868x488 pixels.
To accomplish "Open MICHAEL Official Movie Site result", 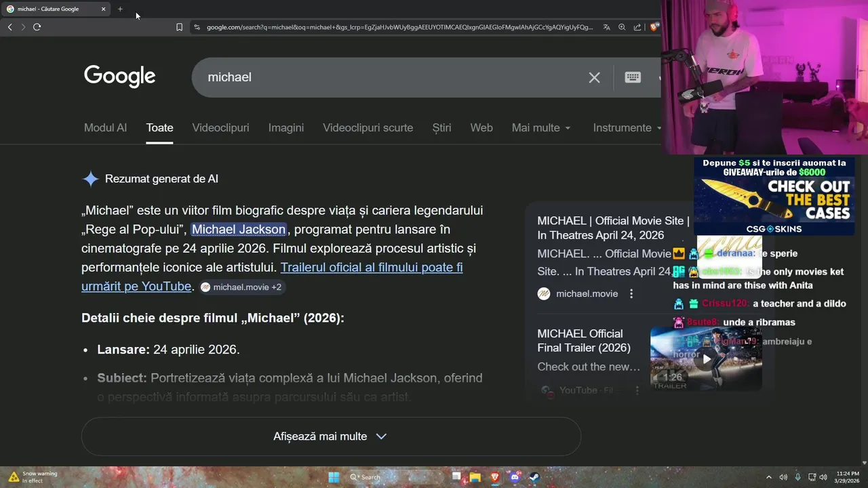I will 613,228.
